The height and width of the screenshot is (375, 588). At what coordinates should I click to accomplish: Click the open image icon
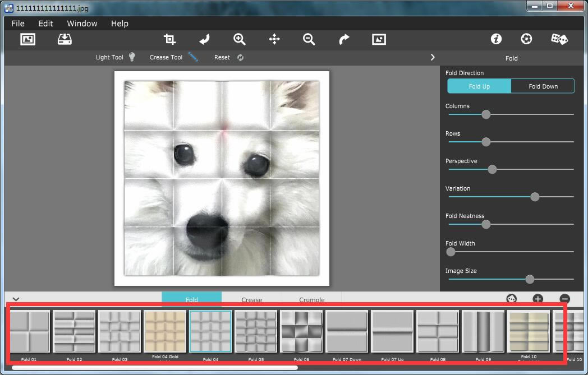pos(27,39)
